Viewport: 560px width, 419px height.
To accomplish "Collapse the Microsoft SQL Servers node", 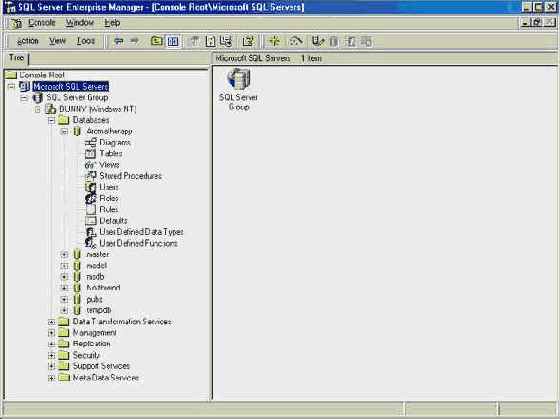I will point(12,86).
